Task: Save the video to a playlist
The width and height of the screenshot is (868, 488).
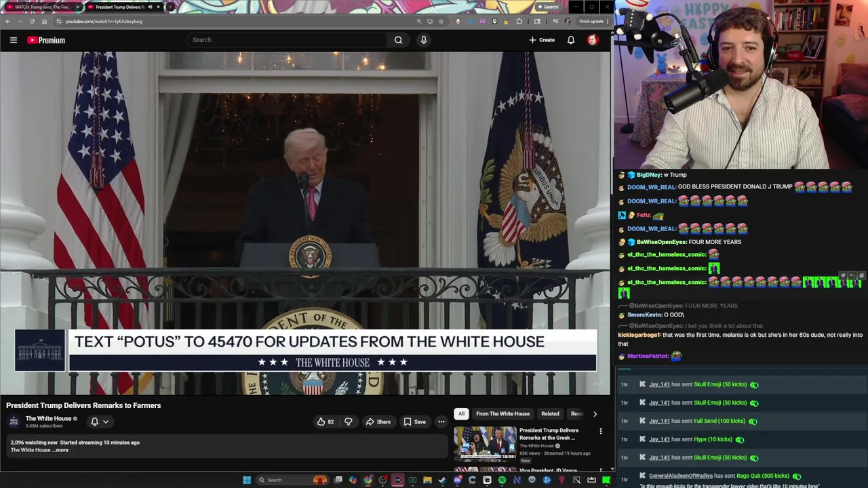Action: click(414, 422)
